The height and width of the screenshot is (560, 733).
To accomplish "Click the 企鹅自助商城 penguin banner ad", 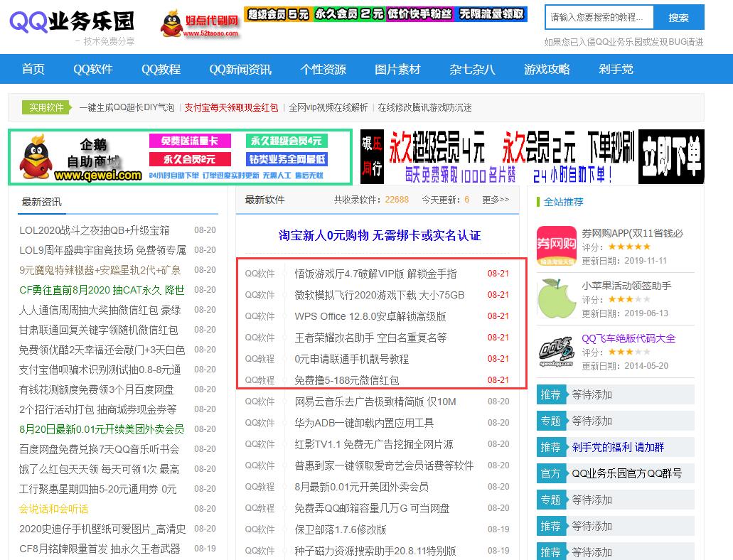I will coord(180,157).
